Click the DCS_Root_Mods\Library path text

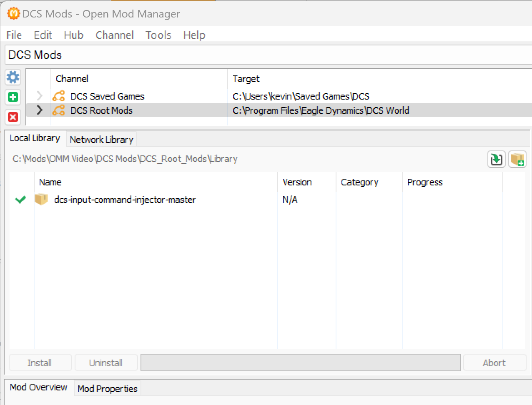tap(125, 159)
